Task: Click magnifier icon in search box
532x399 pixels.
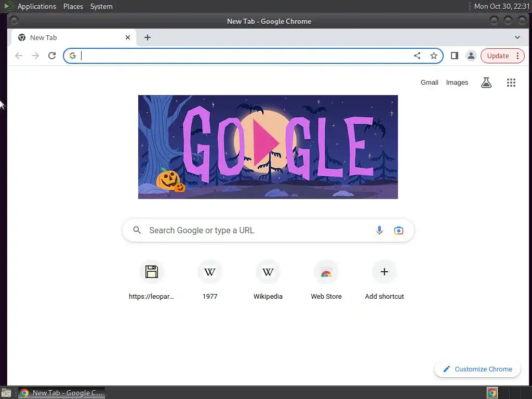Action: click(x=137, y=230)
